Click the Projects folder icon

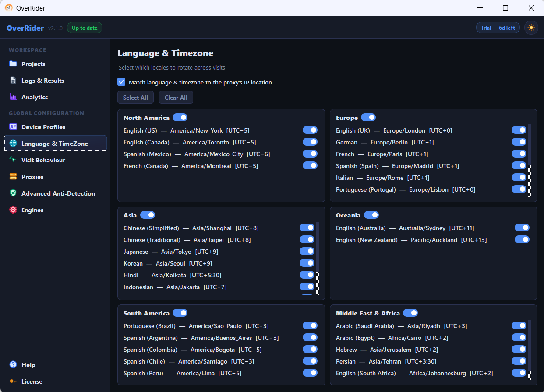click(13, 64)
